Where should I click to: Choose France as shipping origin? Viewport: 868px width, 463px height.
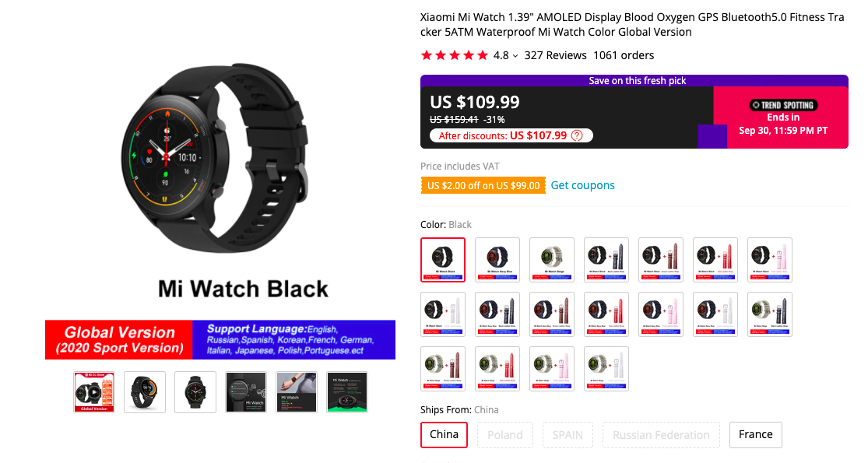755,435
